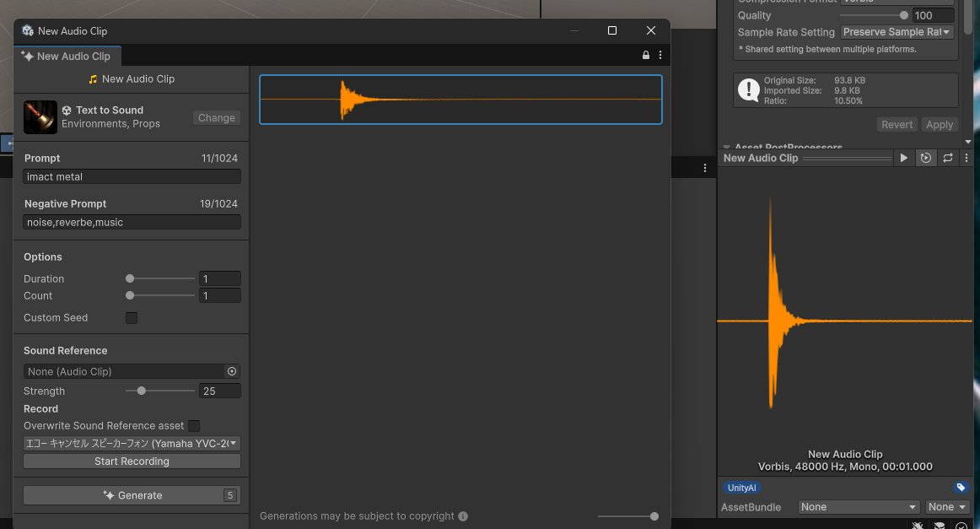Viewport: 980px width, 529px height.
Task: Toggle Overwrite Sound Reference asset checkbox
Action: (x=194, y=426)
